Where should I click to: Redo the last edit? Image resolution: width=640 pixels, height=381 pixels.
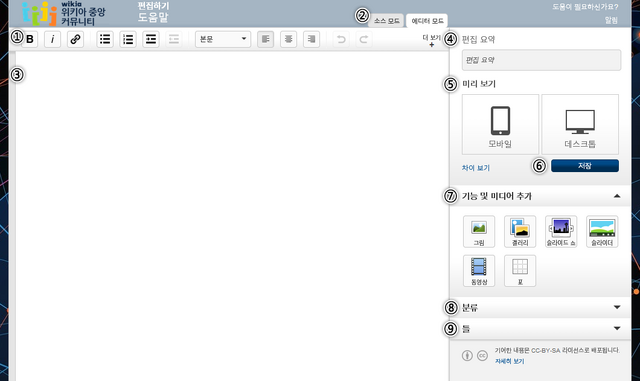364,39
